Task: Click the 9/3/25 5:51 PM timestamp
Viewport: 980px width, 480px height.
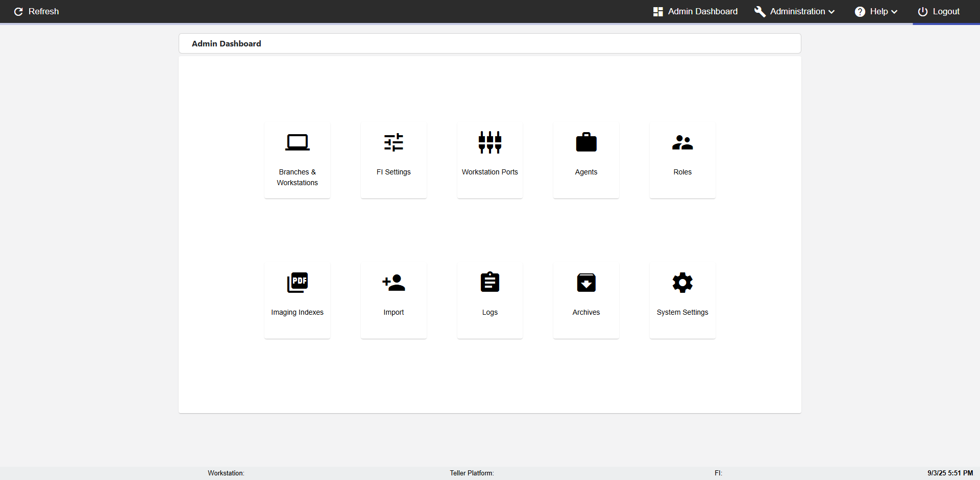Action: coord(950,473)
